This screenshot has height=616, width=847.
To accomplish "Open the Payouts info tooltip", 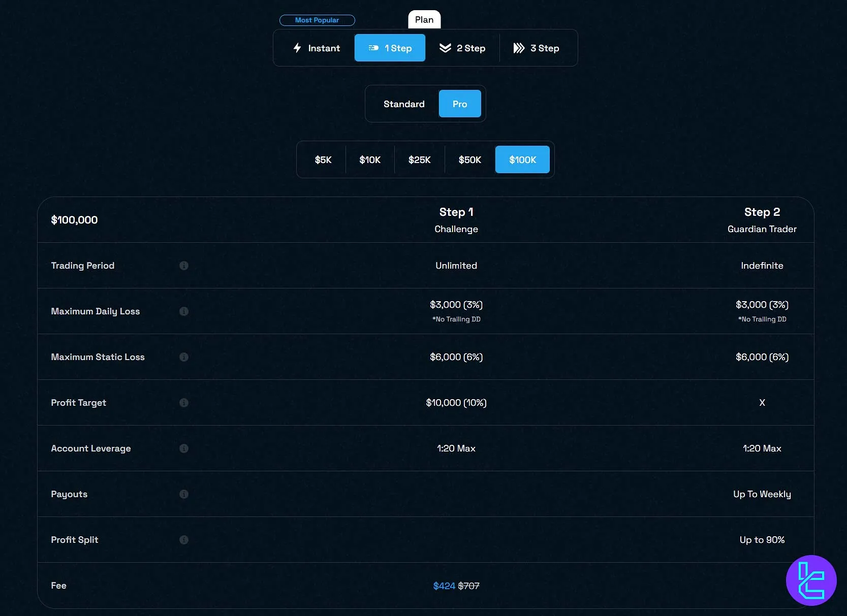I will point(183,494).
